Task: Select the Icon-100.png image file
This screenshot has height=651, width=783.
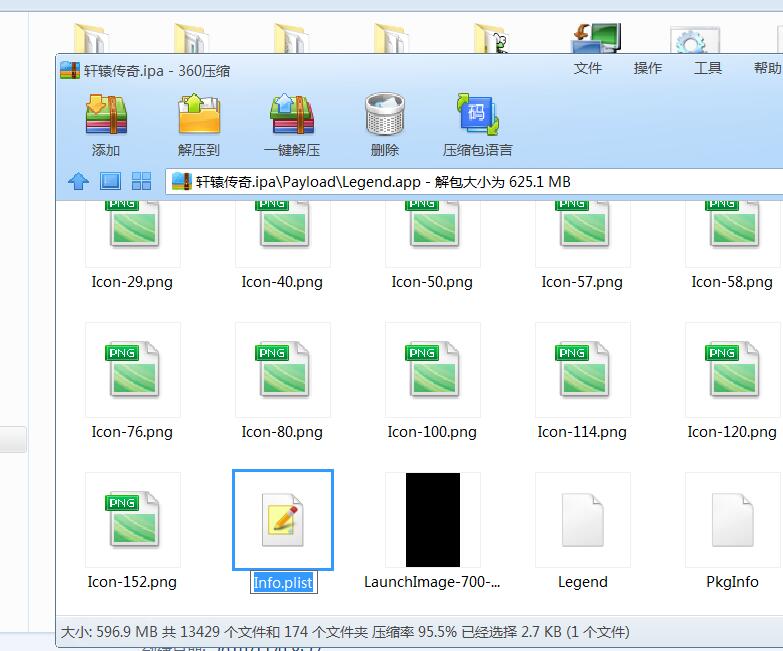Action: 432,372
